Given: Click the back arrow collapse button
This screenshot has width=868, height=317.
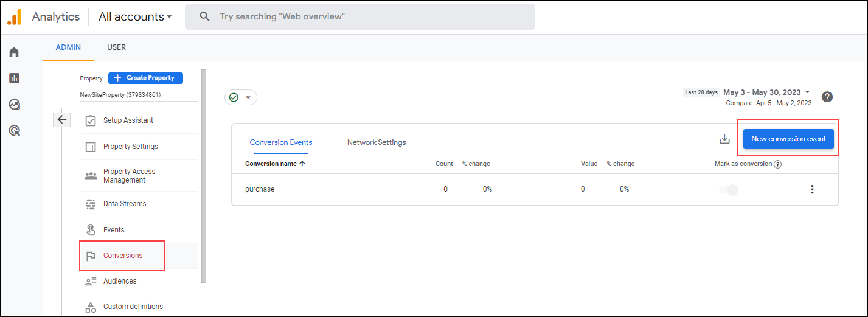Looking at the screenshot, I should 61,120.
